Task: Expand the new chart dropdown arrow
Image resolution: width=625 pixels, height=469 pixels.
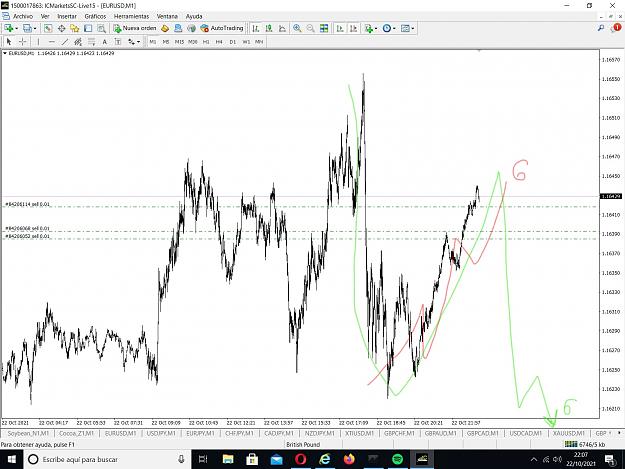Action: point(16,29)
